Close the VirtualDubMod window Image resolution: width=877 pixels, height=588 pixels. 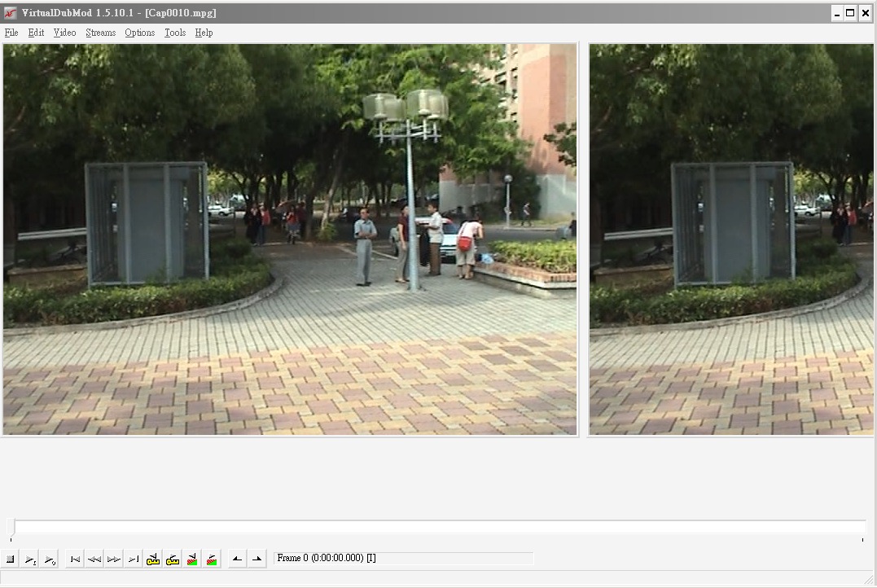[865, 13]
